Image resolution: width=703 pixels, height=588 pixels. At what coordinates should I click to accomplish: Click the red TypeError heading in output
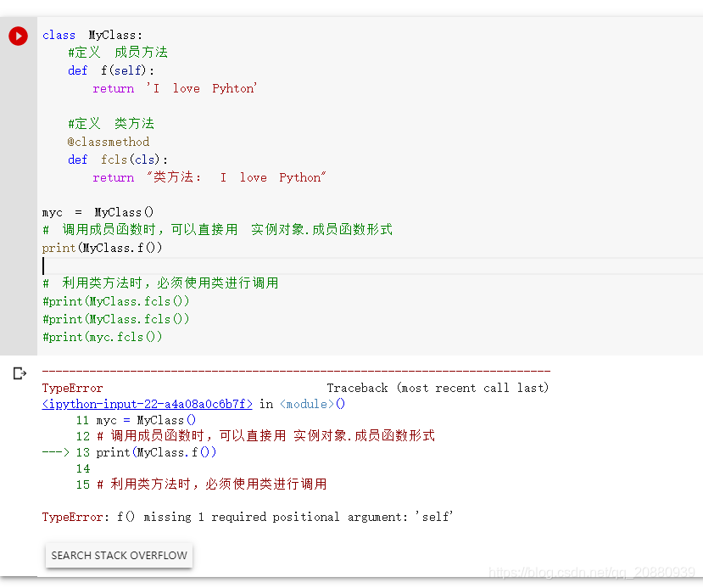(x=72, y=388)
